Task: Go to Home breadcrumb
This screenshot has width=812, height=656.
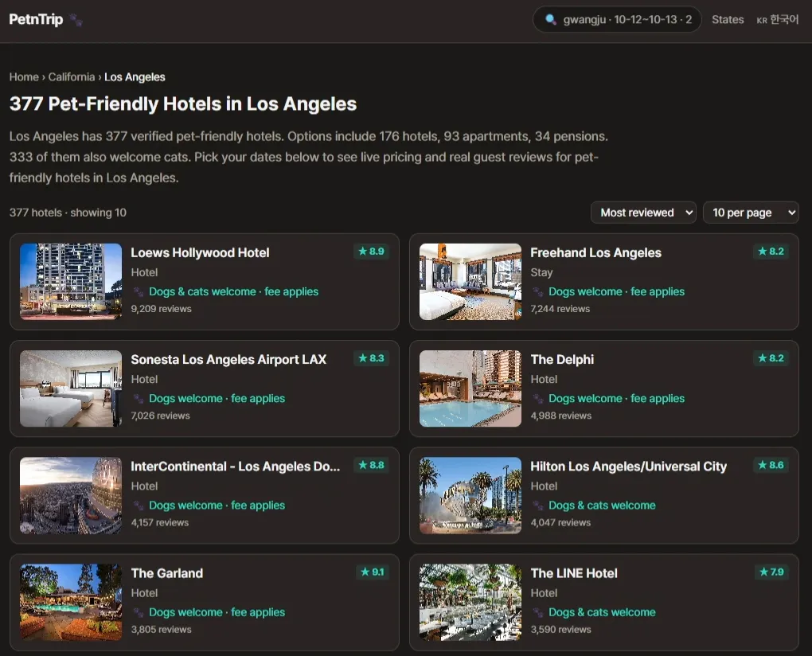Action: coord(24,77)
